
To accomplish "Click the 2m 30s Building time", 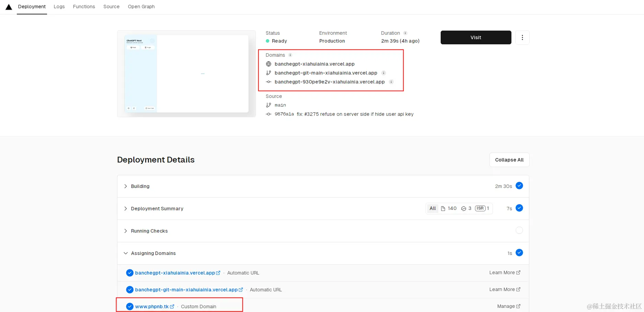I will (x=504, y=186).
